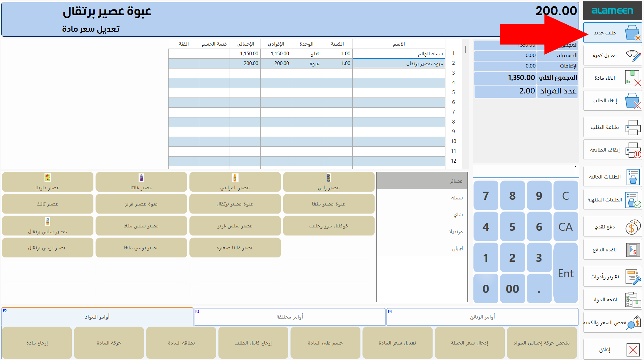Click the cancel item icon

click(x=633, y=78)
